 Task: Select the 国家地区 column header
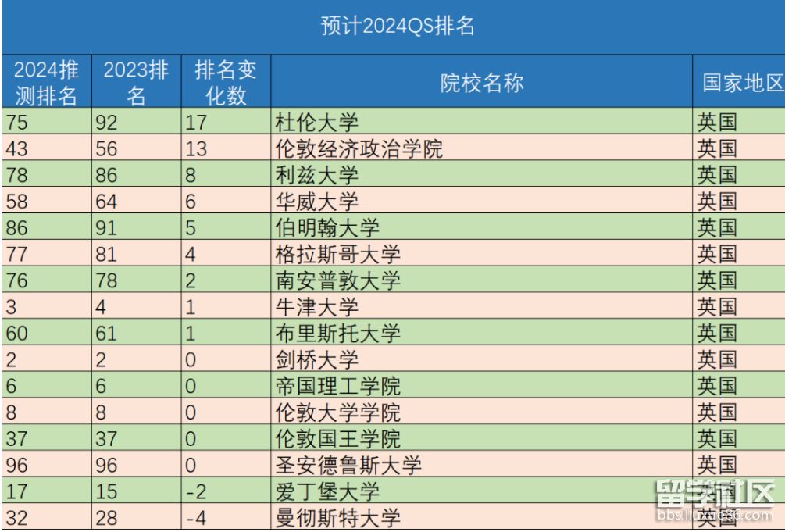(x=740, y=82)
